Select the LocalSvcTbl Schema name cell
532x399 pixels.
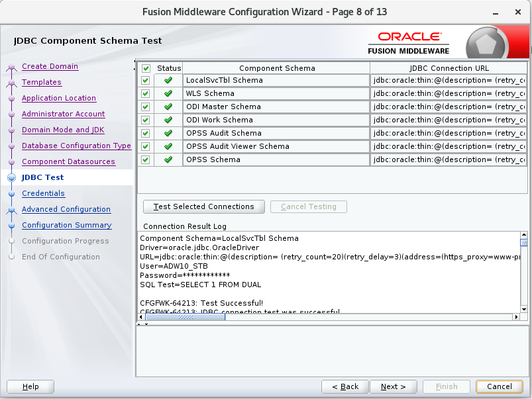point(276,80)
